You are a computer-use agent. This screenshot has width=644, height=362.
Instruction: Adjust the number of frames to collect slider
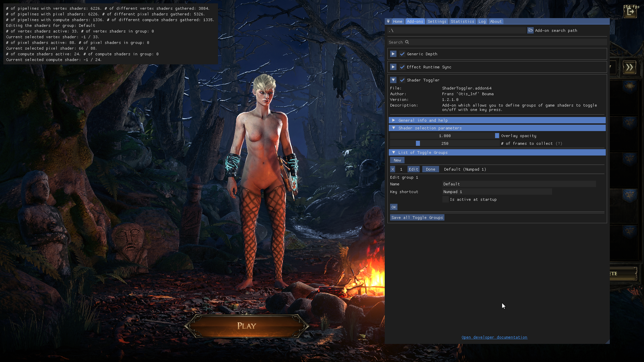[445, 143]
